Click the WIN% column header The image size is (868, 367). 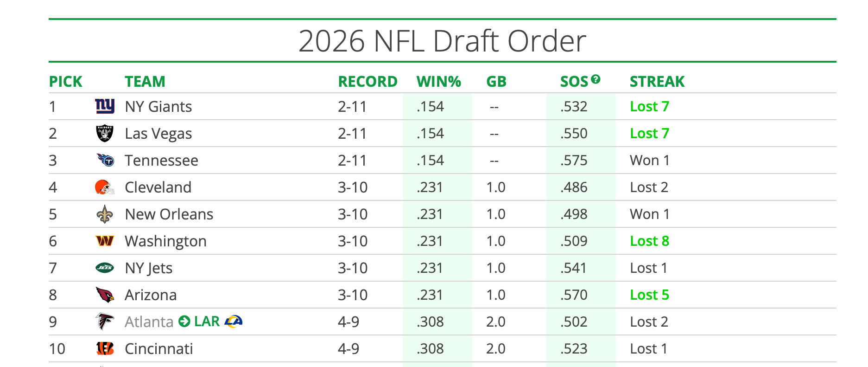point(438,82)
